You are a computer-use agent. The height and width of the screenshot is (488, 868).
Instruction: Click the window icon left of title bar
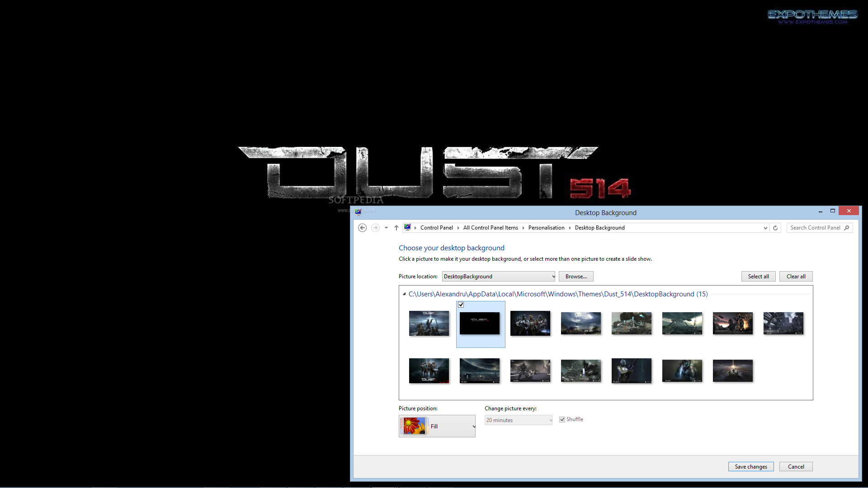[x=358, y=212]
